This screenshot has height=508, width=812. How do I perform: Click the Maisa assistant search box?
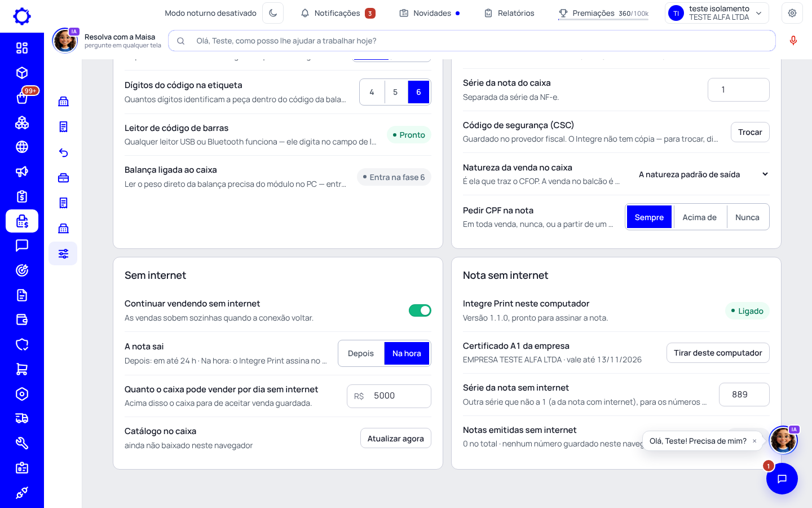click(x=472, y=41)
